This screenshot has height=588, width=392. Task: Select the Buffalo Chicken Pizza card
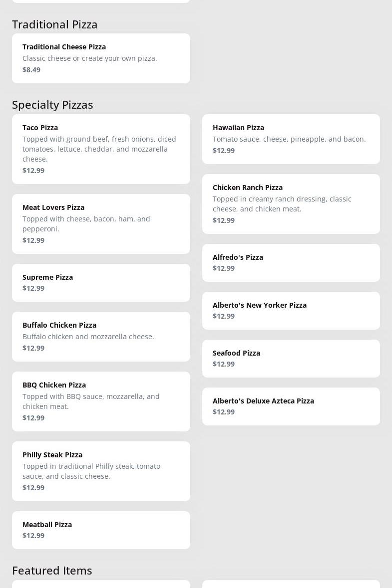[x=101, y=336]
